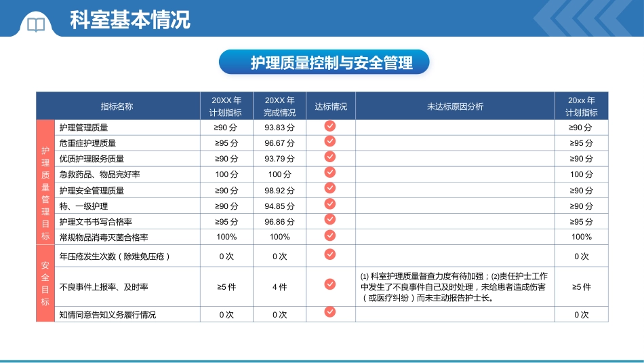Select the 常规物品消毒灭菌合格率 row name
Viewport: 644px width, 363px height.
104,237
